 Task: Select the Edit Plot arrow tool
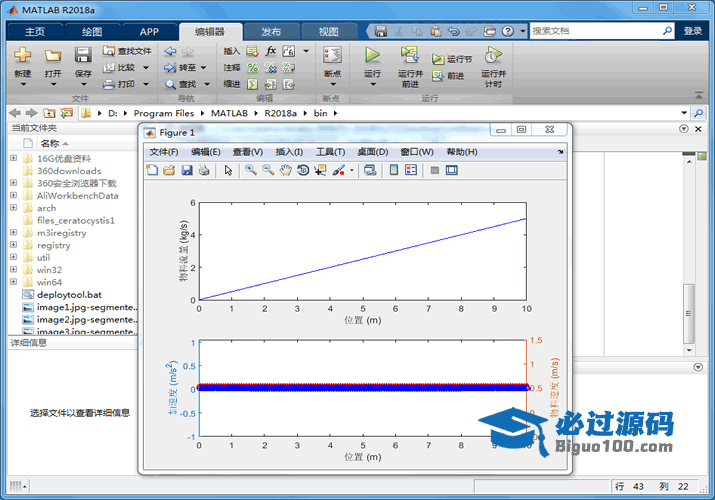pyautogui.click(x=228, y=170)
